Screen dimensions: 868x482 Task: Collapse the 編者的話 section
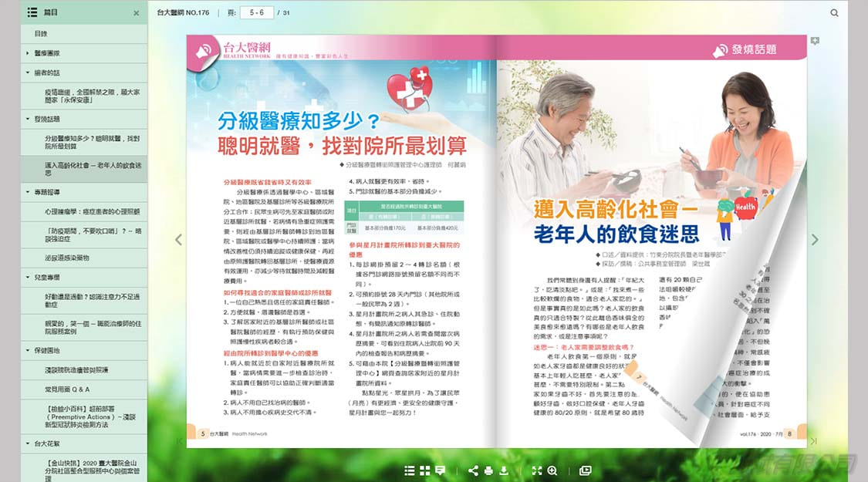click(x=84, y=72)
